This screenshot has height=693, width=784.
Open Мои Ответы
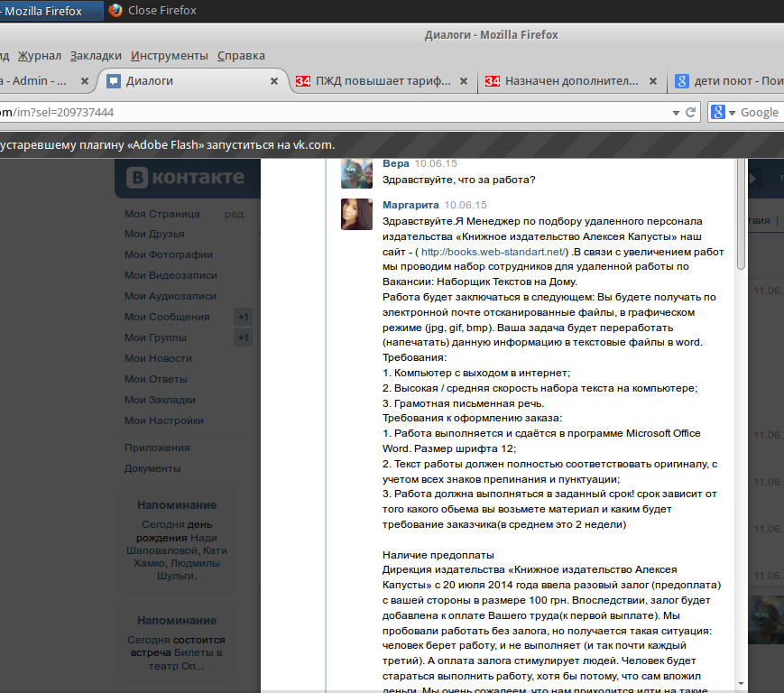(x=156, y=380)
